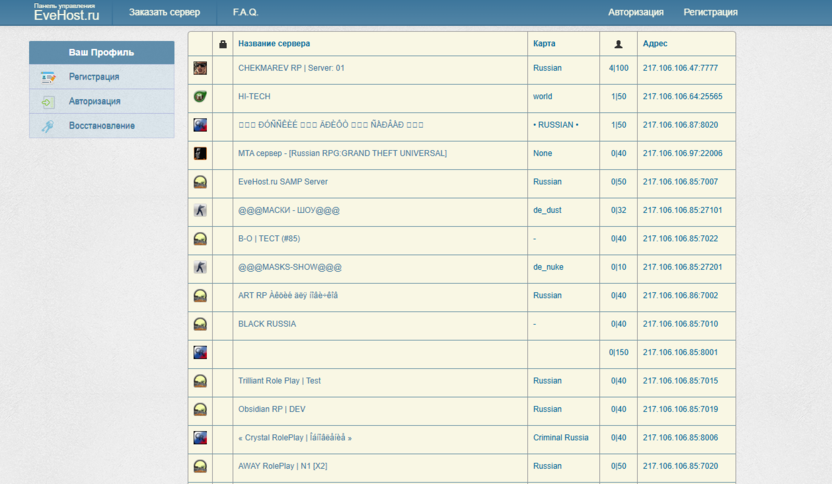Viewport: 832px width, 484px height.
Task: Open the HI-TECH server entry
Action: point(254,97)
